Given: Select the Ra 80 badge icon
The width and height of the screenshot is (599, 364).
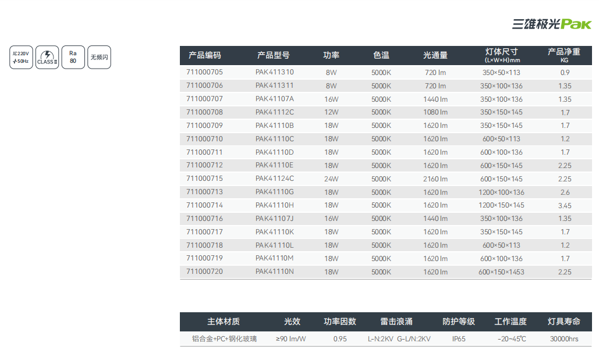Looking at the screenshot, I should click(x=73, y=57).
